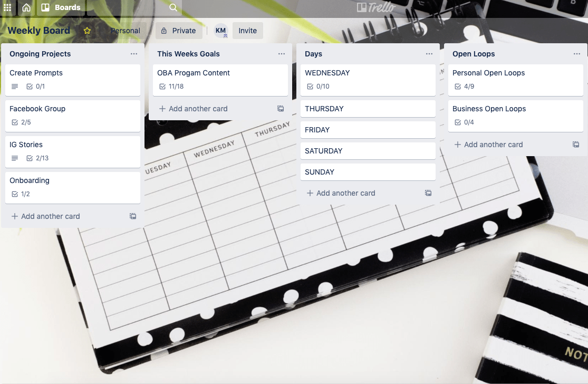This screenshot has width=588, height=384.
Task: Open the OBA Progam Content card
Action: (x=220, y=80)
